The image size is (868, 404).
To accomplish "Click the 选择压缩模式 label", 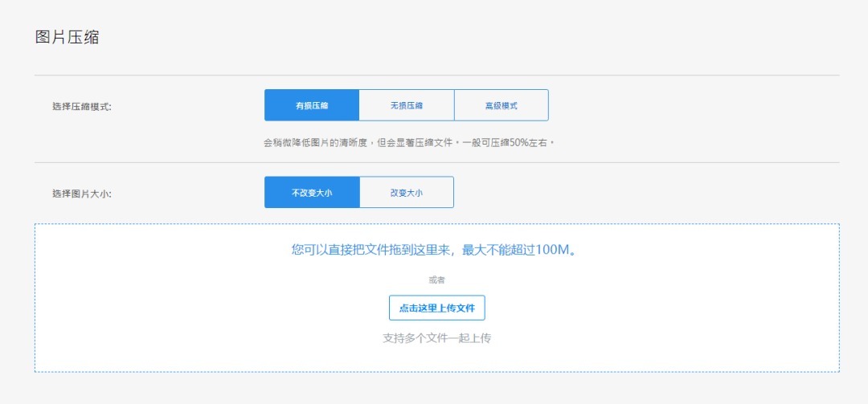I will click(82, 106).
